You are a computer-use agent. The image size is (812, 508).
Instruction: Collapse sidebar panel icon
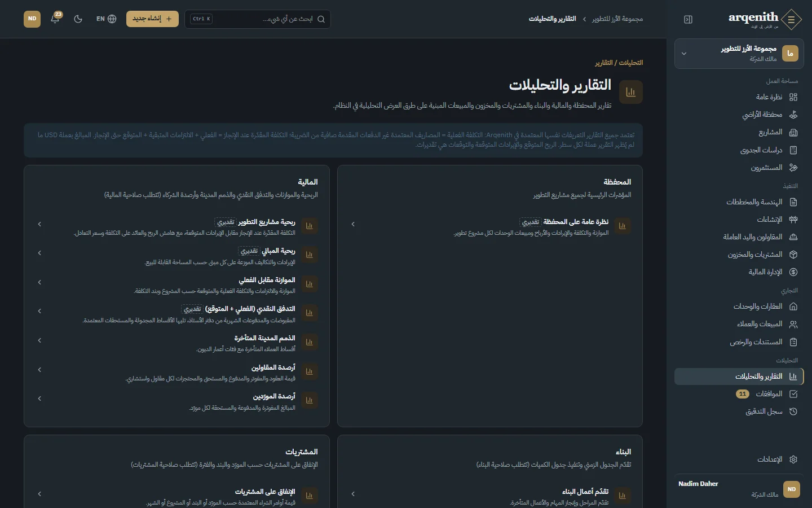click(688, 19)
